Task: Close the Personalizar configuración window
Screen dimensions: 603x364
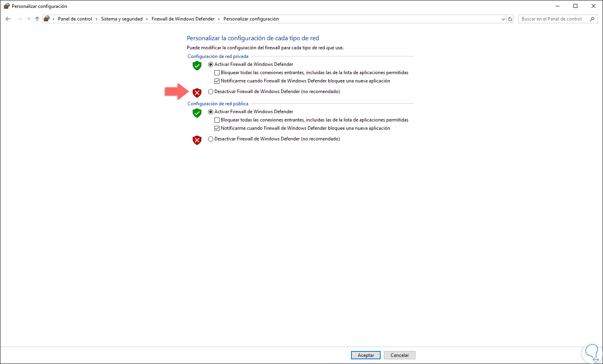Action: pyautogui.click(x=594, y=6)
